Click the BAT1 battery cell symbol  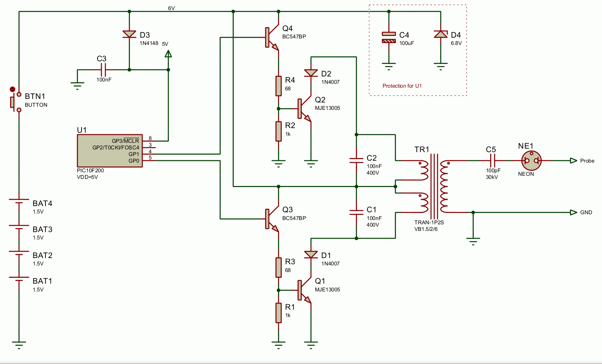(19, 279)
